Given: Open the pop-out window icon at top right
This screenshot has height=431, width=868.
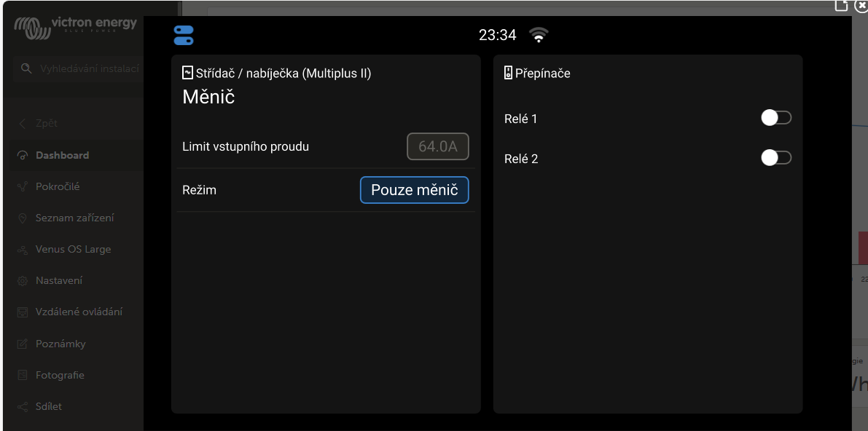Looking at the screenshot, I should coord(841,6).
